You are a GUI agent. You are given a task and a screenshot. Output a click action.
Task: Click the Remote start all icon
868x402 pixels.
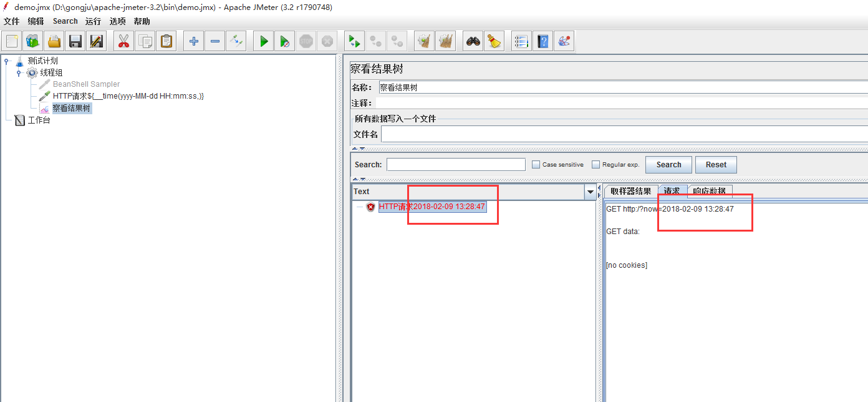[354, 41]
